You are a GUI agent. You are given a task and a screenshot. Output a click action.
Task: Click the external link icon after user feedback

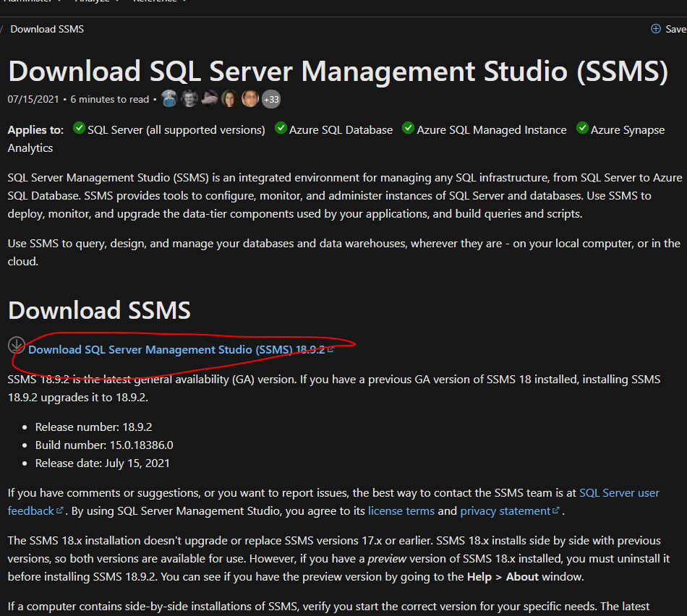pos(60,511)
